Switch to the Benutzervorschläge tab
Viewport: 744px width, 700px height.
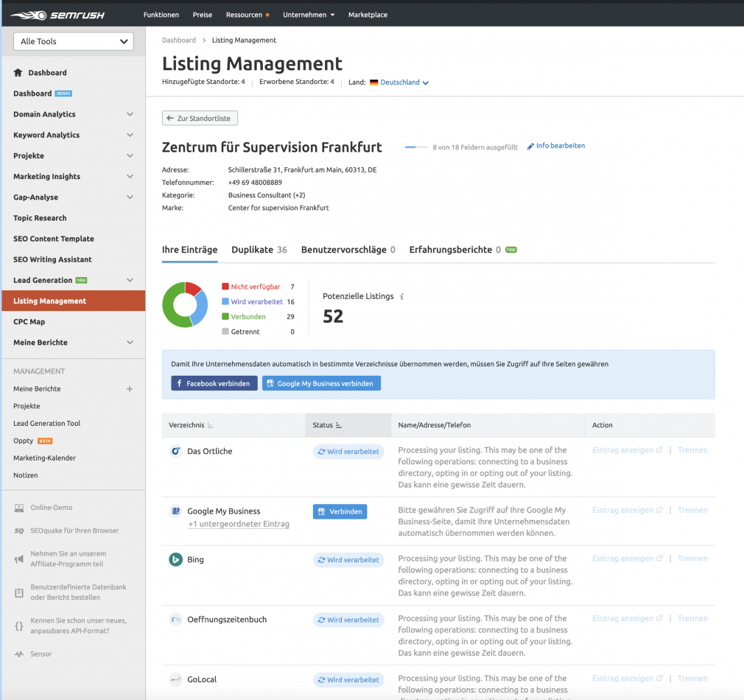[348, 250]
